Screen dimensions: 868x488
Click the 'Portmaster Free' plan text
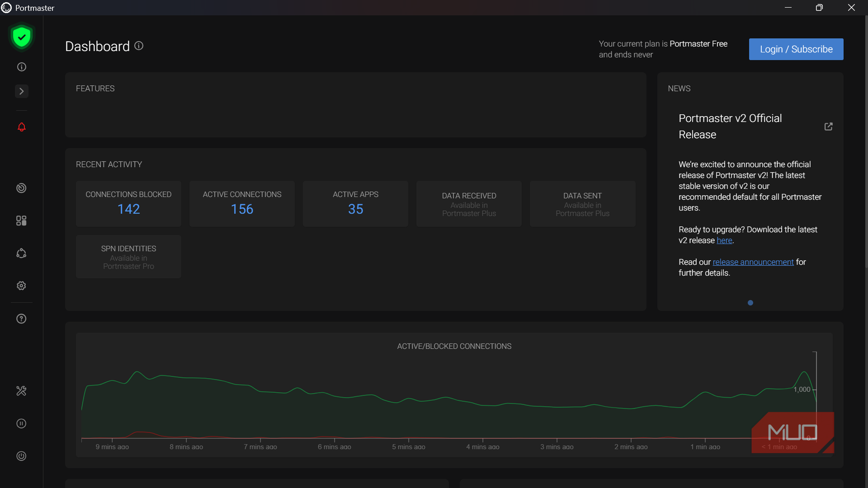pos(698,44)
